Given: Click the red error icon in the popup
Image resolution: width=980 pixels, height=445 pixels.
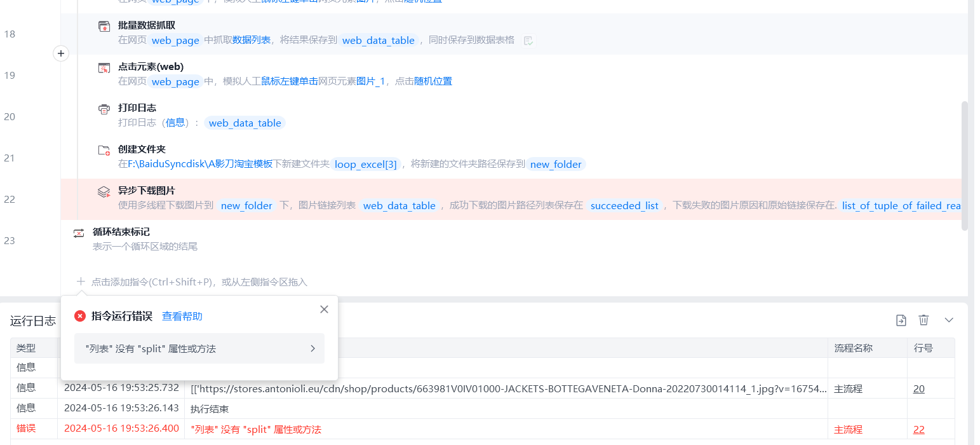Looking at the screenshot, I should (80, 316).
